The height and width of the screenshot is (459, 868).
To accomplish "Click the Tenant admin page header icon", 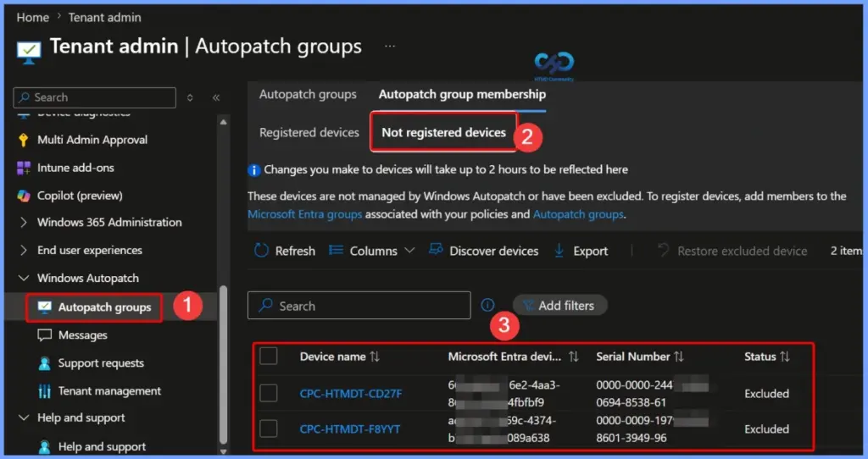I will tap(28, 52).
